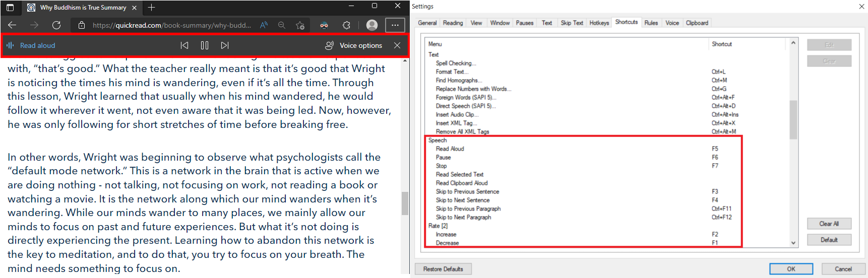
Task: Open the Clipboard tab
Action: click(697, 23)
